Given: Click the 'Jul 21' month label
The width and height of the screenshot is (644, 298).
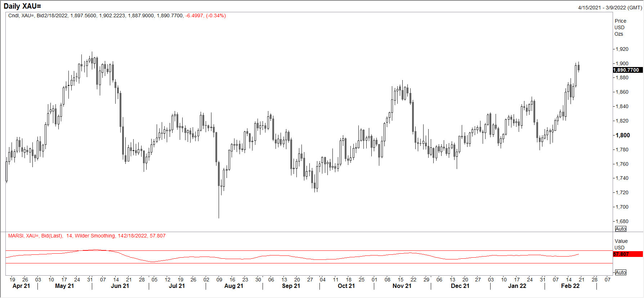Looking at the screenshot, I should point(177,286).
